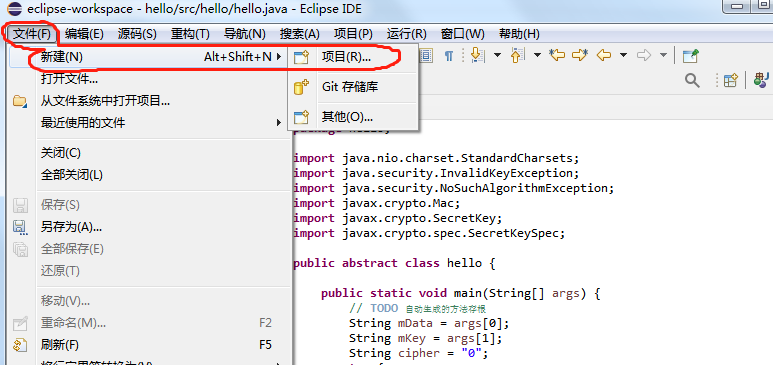This screenshot has width=773, height=365.
Task: Click the StandardCharsets import line
Action: pyautogui.click(x=436, y=158)
